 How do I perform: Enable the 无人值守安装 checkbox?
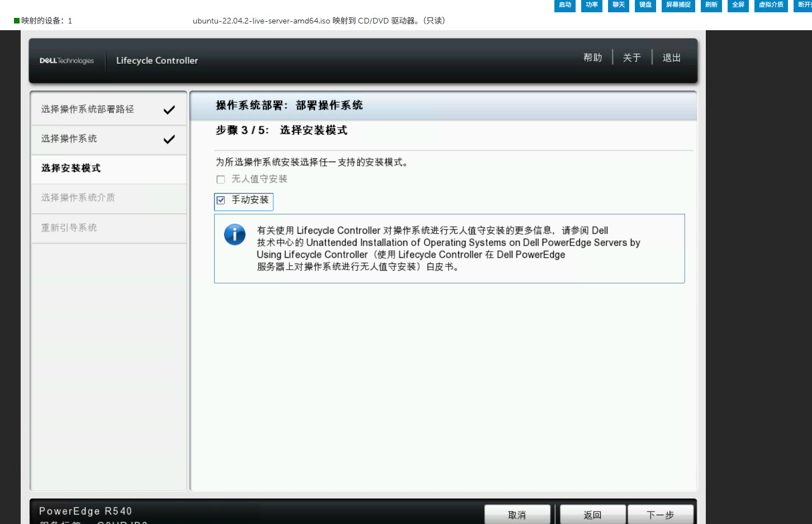(x=221, y=180)
